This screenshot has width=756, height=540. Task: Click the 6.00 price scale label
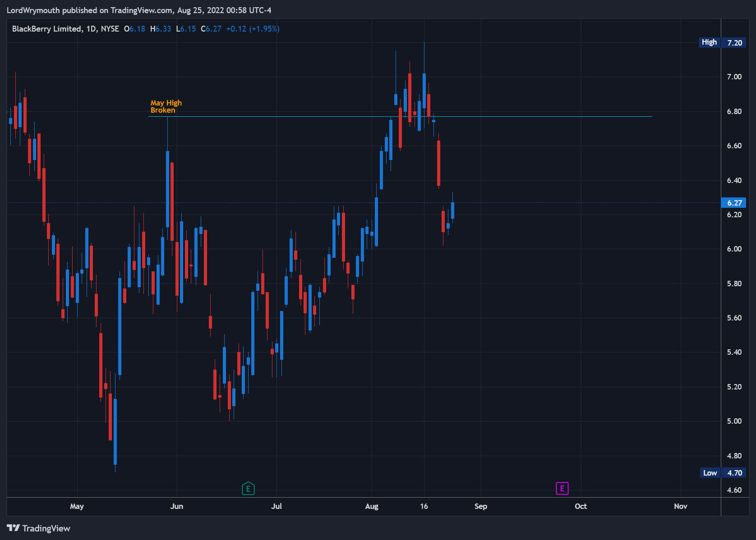coord(734,249)
